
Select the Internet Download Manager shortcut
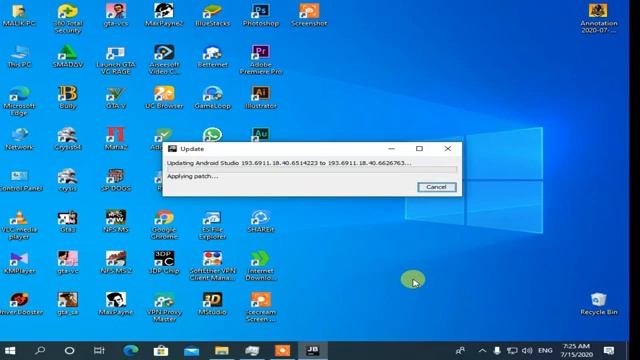[260, 266]
